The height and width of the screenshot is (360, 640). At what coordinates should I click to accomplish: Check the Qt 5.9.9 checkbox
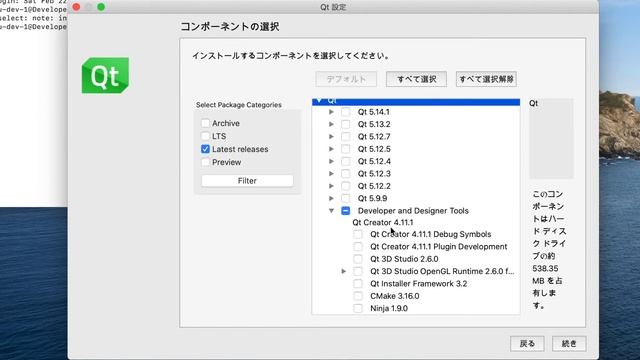pos(345,198)
